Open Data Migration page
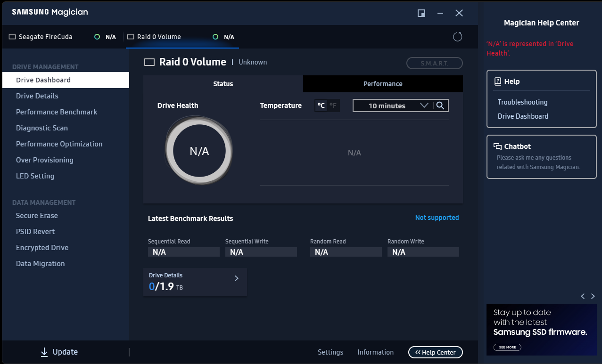The width and height of the screenshot is (602, 364). point(66,264)
